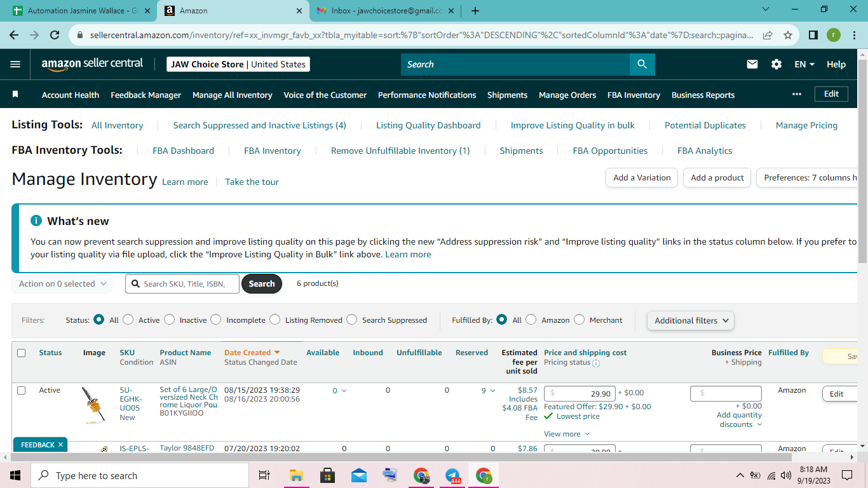Open the Settings gear icon

(x=776, y=64)
